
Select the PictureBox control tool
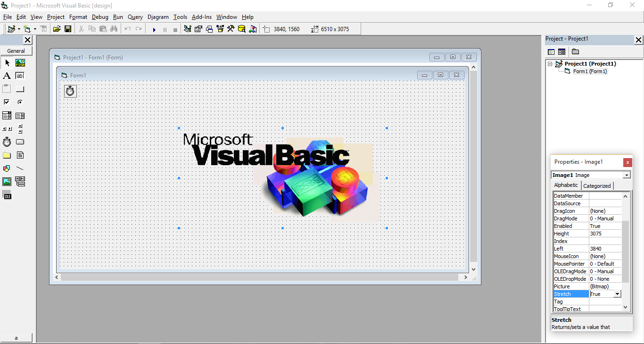[20, 63]
